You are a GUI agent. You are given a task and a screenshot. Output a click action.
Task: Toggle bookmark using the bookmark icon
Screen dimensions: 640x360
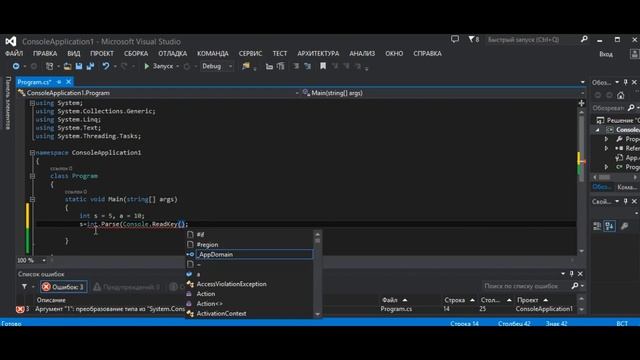[323, 66]
